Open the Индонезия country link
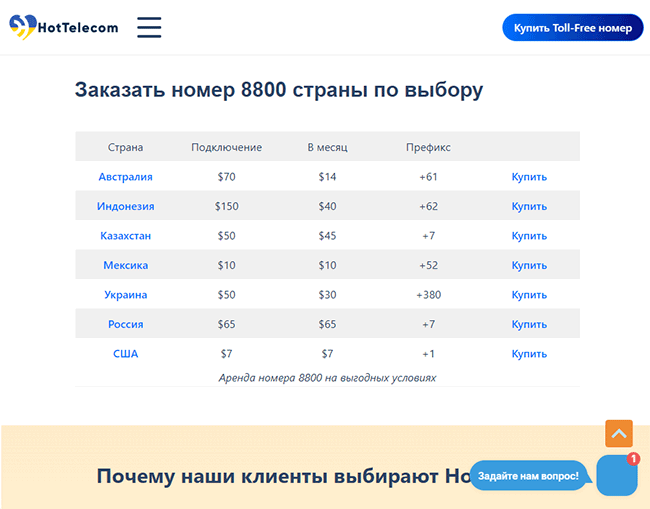This screenshot has height=509, width=650. point(125,206)
